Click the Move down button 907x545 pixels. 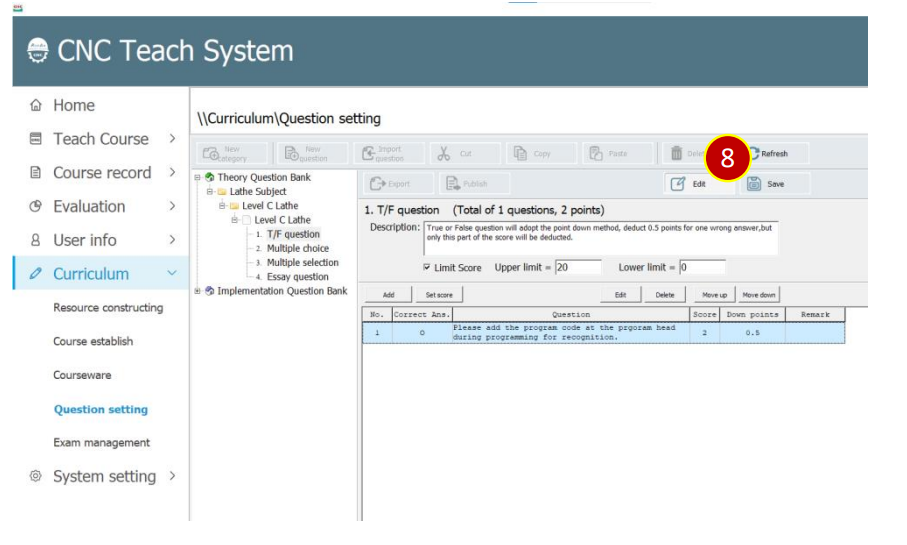(x=758, y=294)
